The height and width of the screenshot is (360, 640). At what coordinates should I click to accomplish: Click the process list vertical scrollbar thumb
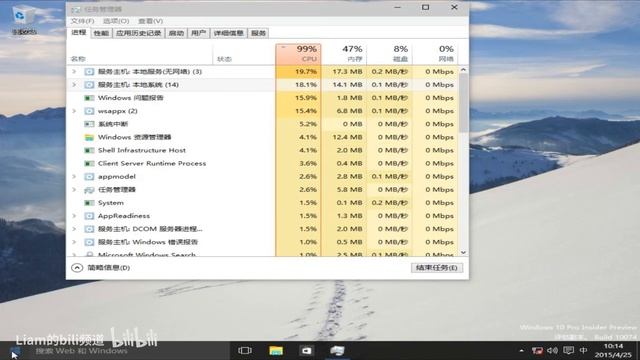[x=463, y=103]
